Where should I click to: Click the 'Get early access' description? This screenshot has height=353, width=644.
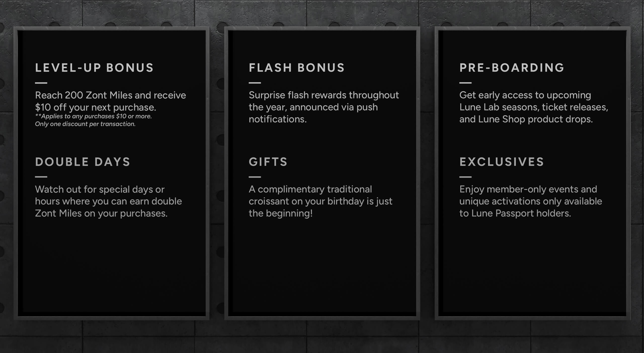pyautogui.click(x=534, y=107)
